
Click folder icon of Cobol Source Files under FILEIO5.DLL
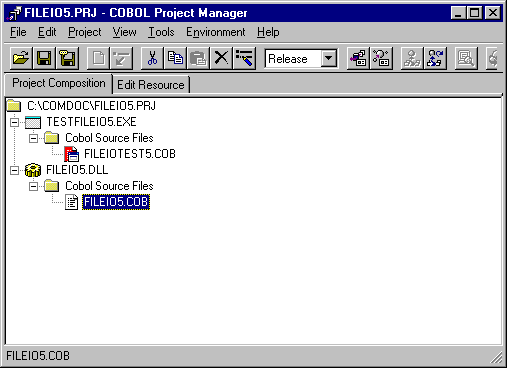point(52,186)
